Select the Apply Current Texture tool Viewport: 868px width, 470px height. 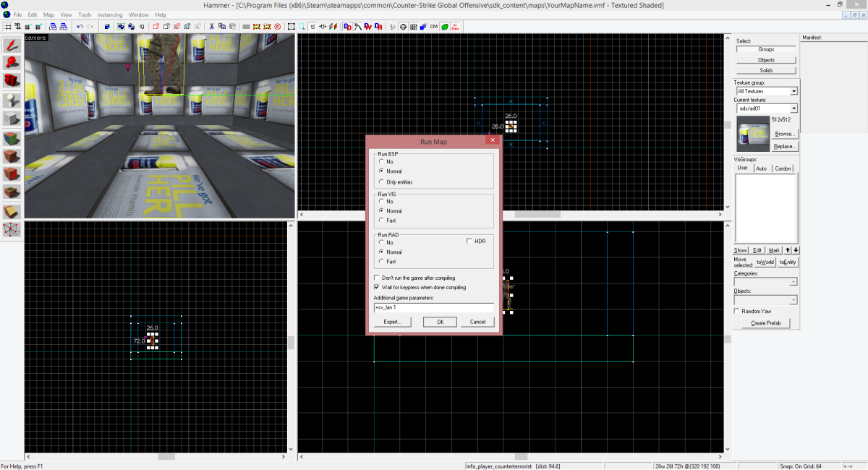(12, 155)
